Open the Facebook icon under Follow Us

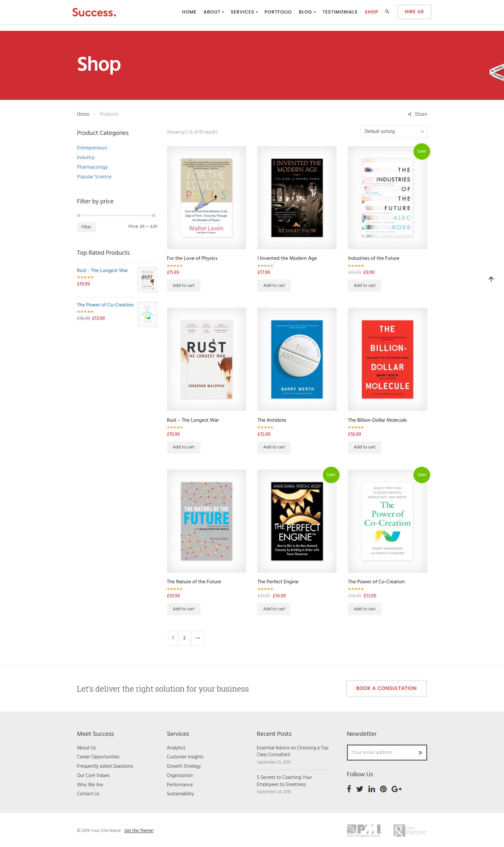pyautogui.click(x=349, y=789)
